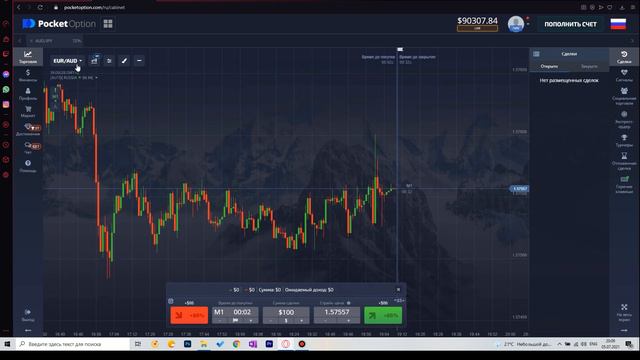Open Messenger in browser sidebar
The image size is (640, 360).
(6, 74)
